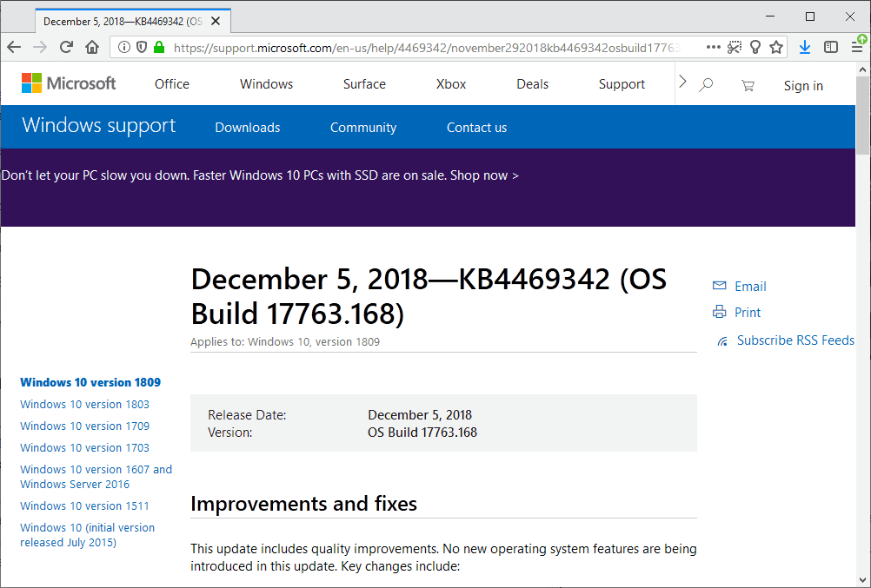Click the Print link text

pos(748,312)
